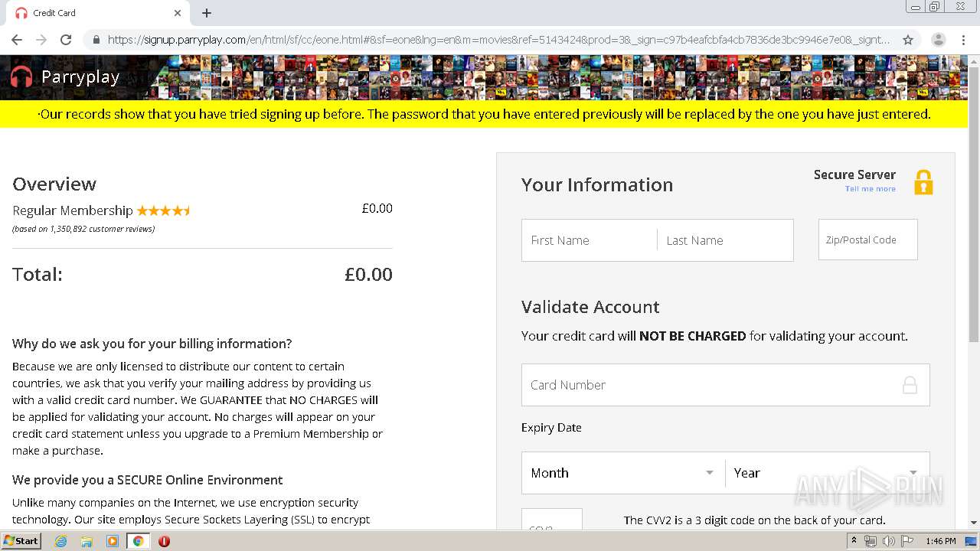
Task: Select the Credit Card browser tab
Action: pyautogui.click(x=92, y=13)
